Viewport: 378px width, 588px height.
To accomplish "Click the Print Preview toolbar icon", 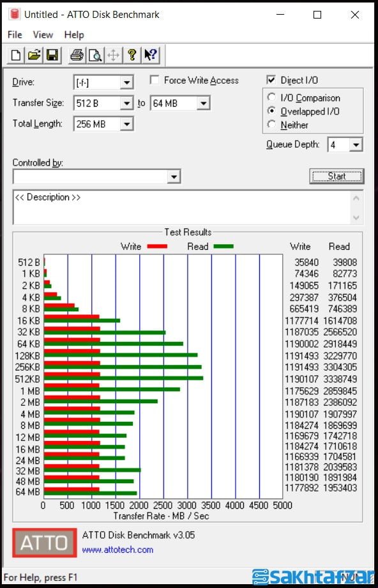I will click(95, 55).
